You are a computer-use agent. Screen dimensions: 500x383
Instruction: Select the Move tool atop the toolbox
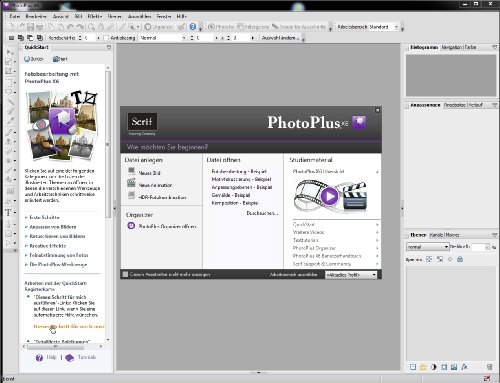coord(9,52)
